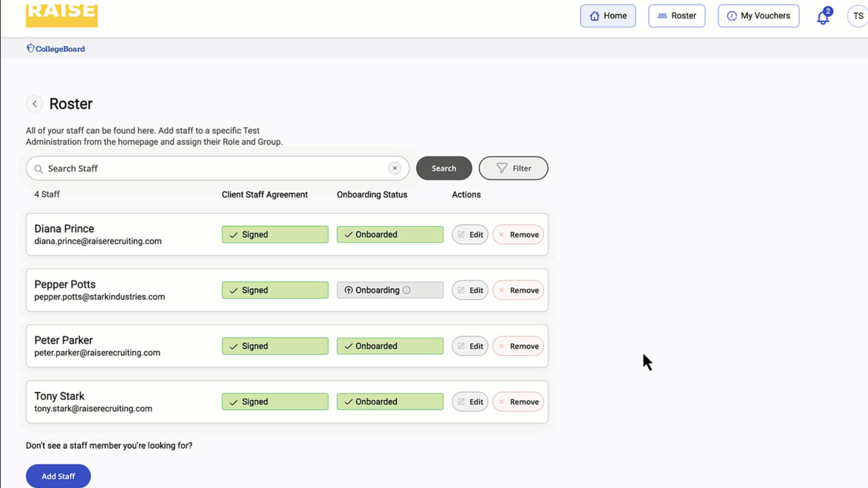
Task: Open the My Vouchers page
Action: 758,16
